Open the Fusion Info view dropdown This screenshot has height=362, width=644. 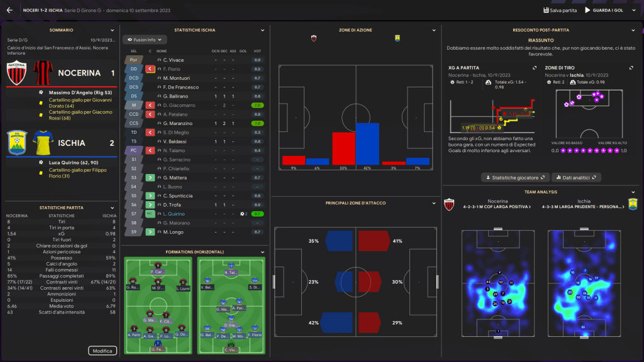(145, 39)
